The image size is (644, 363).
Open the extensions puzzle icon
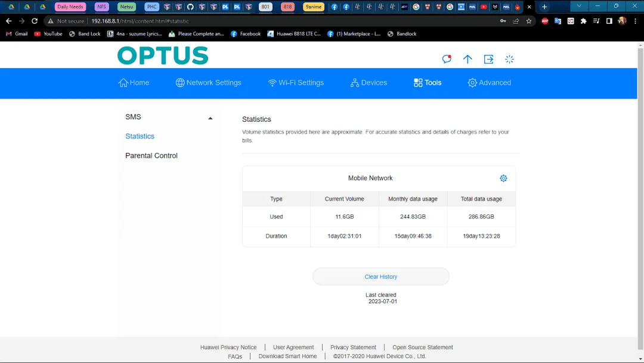point(583,21)
